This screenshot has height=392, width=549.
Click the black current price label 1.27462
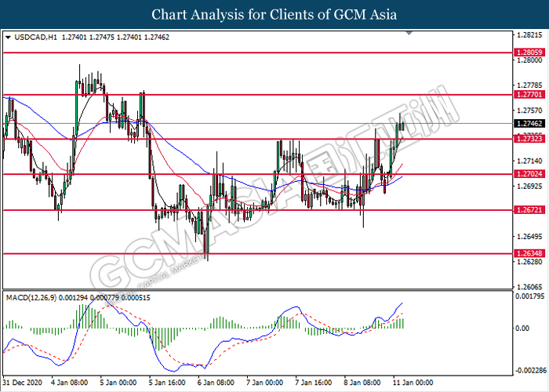(529, 124)
